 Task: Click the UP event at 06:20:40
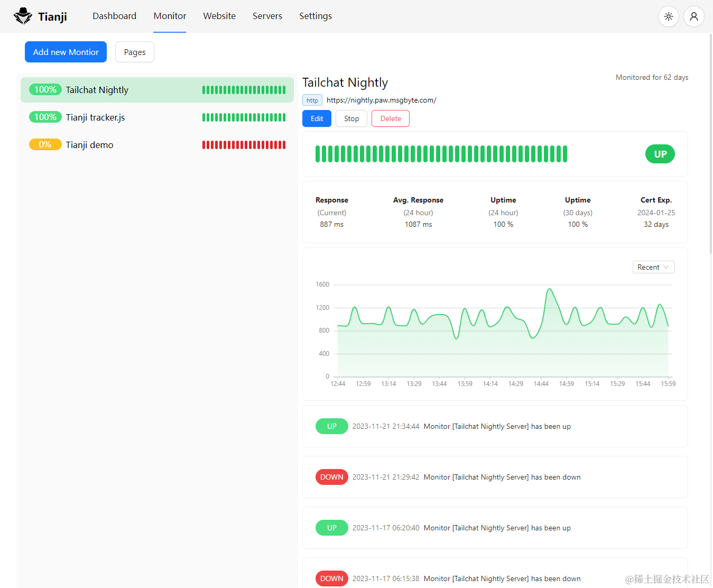click(x=495, y=528)
